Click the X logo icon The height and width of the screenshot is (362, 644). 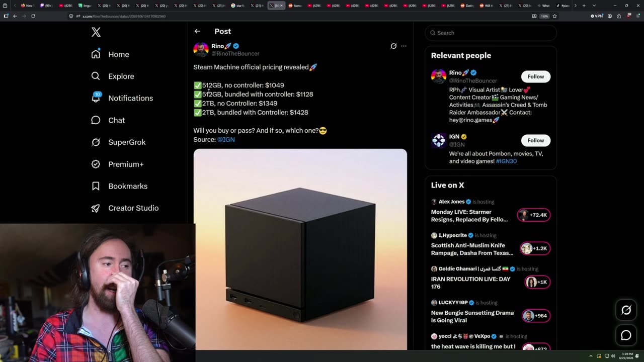coord(96,33)
